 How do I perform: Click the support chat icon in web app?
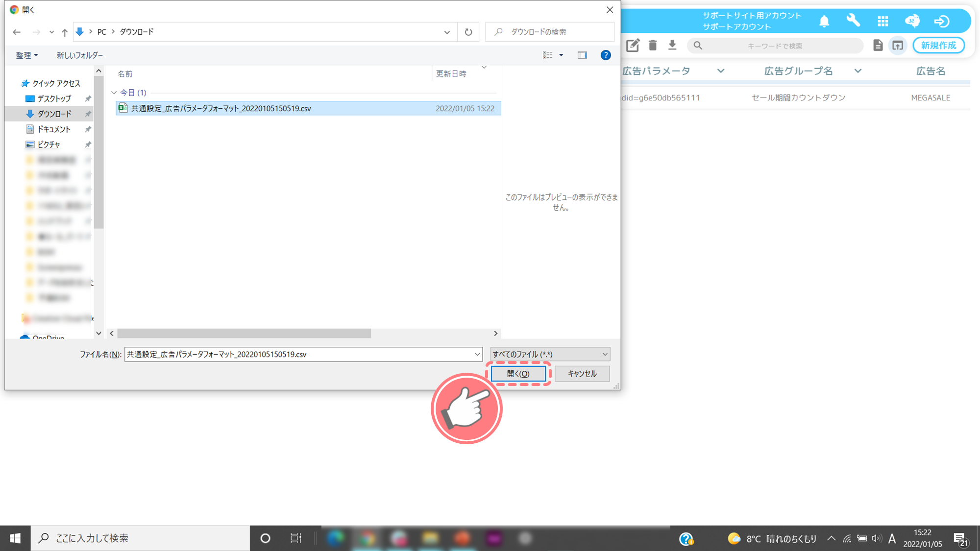pos(912,21)
